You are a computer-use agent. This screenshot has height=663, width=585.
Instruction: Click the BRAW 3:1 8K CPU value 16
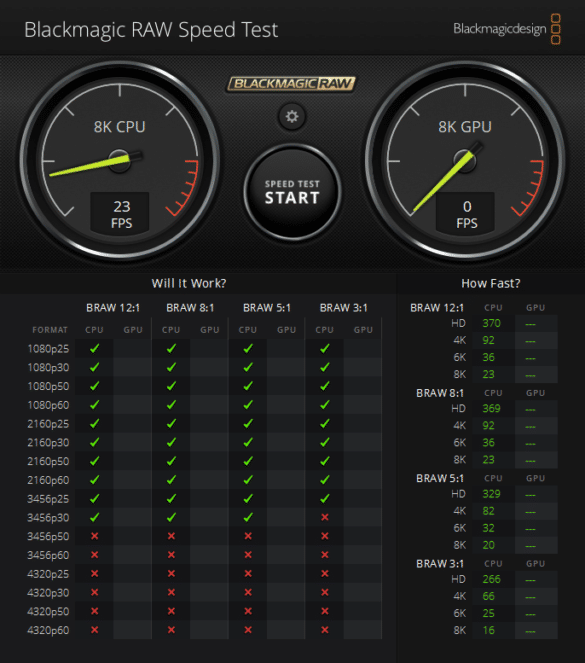point(489,630)
